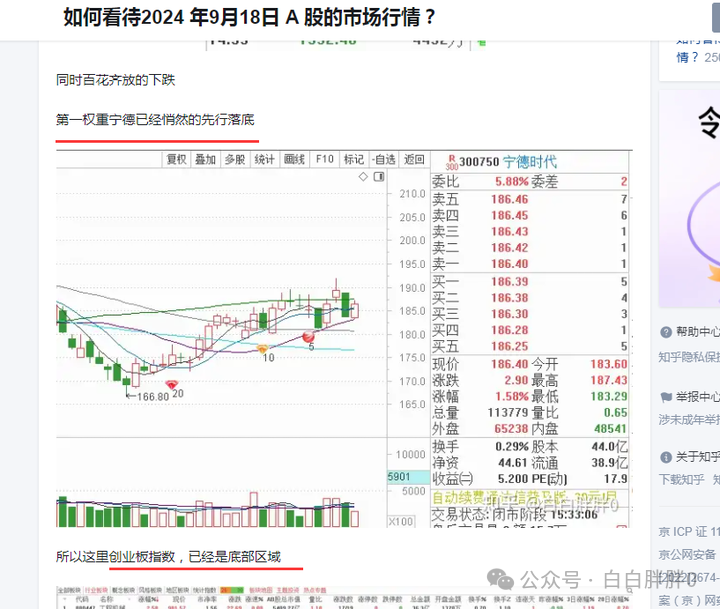Open the 多股 multi-stock view button

click(235, 159)
